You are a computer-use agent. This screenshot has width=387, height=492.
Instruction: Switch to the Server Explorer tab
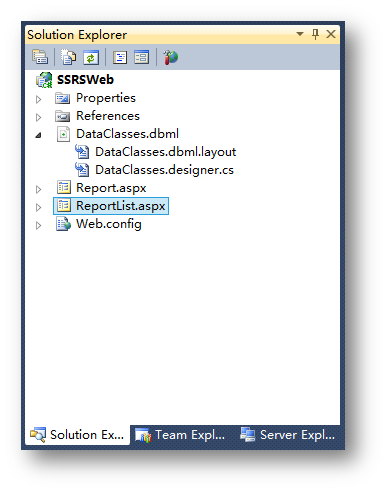click(x=287, y=435)
